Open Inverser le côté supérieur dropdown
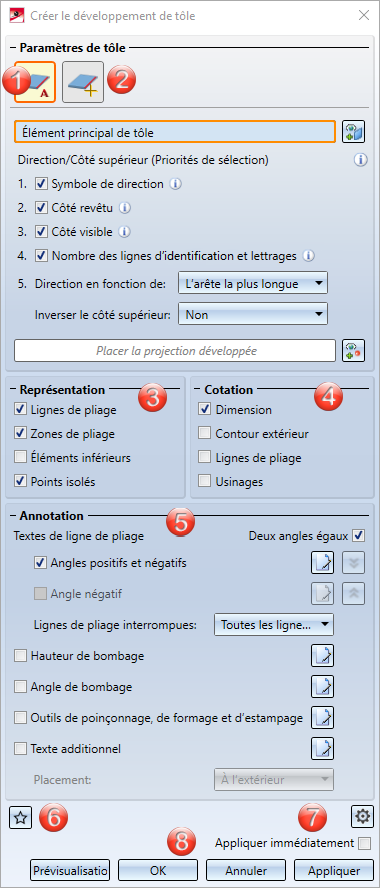The height and width of the screenshot is (888, 380). point(253,314)
